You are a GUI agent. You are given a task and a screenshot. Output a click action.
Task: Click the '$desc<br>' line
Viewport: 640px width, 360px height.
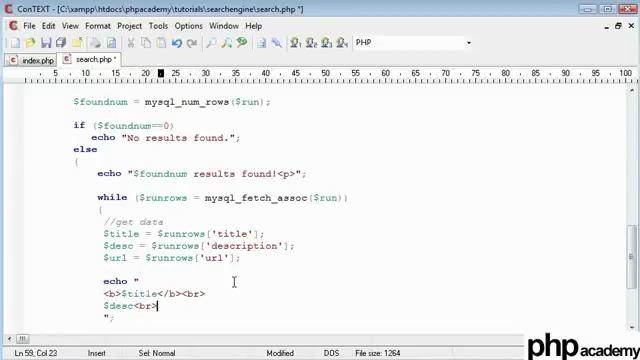coord(130,306)
